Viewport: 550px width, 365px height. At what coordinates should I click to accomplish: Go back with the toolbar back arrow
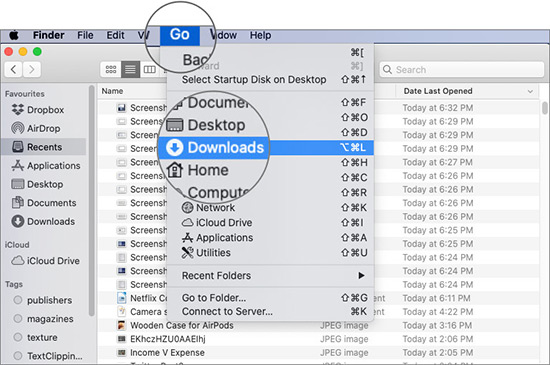click(x=13, y=69)
